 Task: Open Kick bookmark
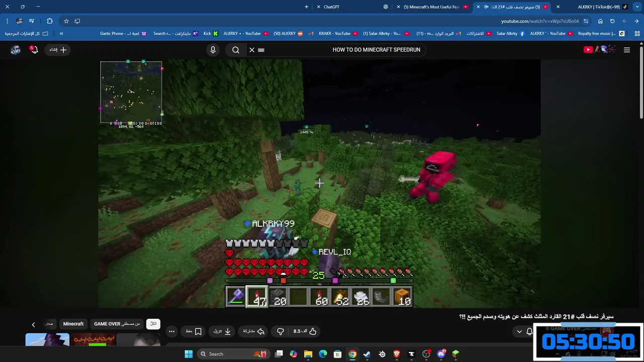(x=211, y=34)
